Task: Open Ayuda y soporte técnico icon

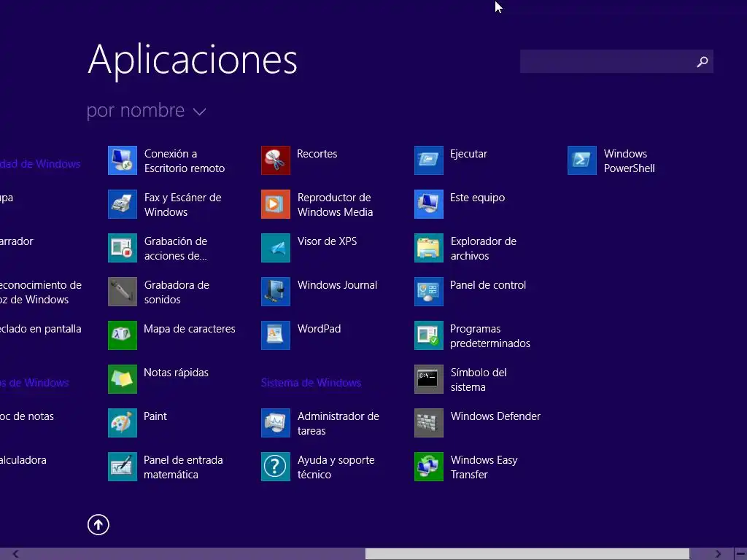Action: tap(276, 467)
